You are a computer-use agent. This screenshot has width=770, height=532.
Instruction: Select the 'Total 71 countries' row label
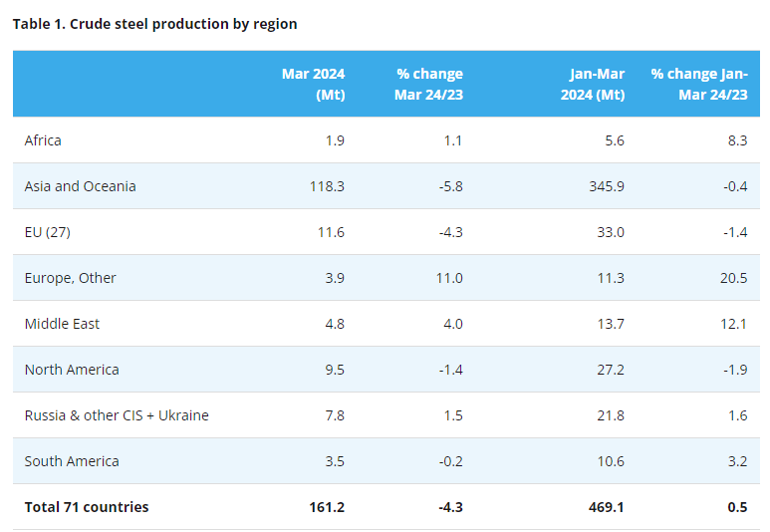[x=87, y=507]
